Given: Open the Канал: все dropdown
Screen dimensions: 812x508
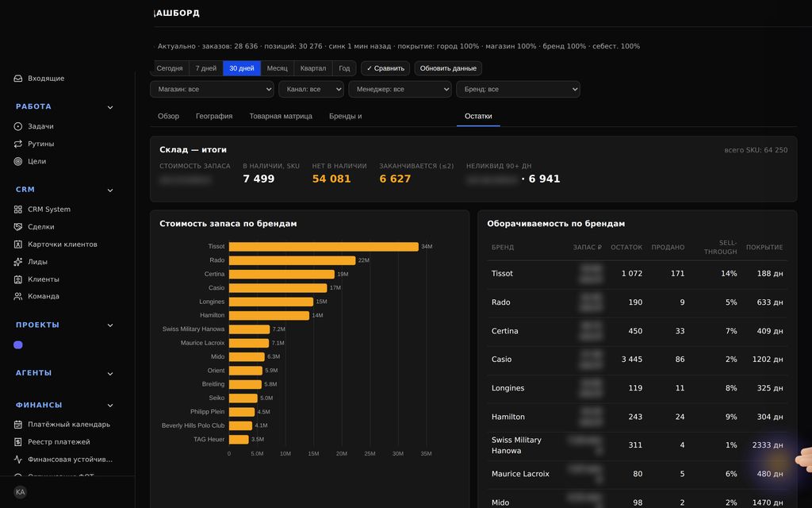Looking at the screenshot, I should pyautogui.click(x=311, y=89).
